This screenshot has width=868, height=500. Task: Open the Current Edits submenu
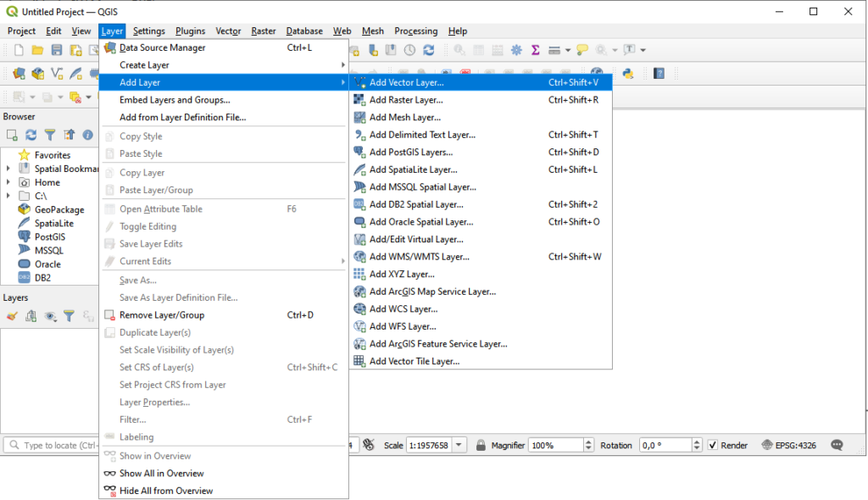pos(224,261)
